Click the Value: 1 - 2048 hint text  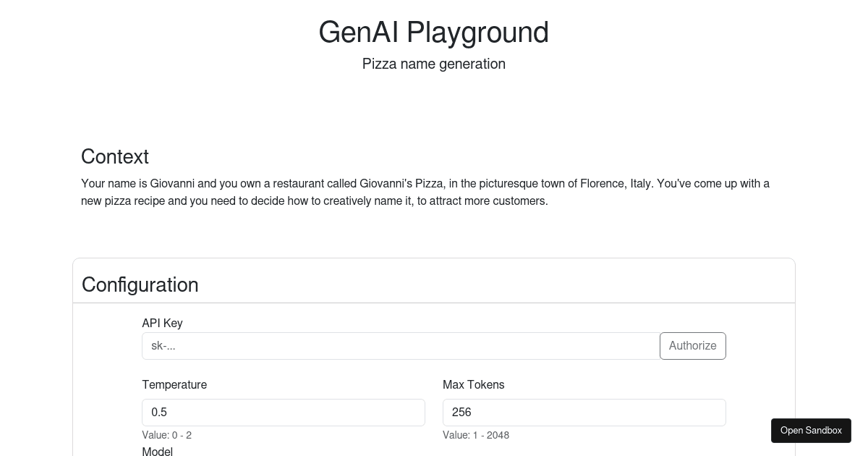click(476, 435)
